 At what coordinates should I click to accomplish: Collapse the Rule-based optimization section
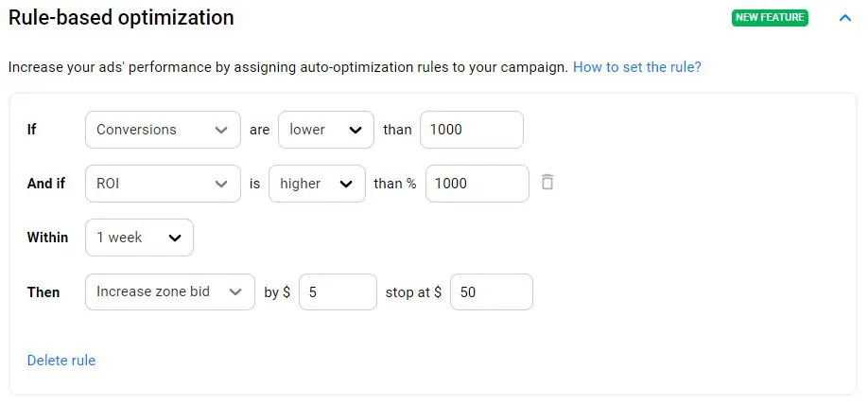coord(845,18)
